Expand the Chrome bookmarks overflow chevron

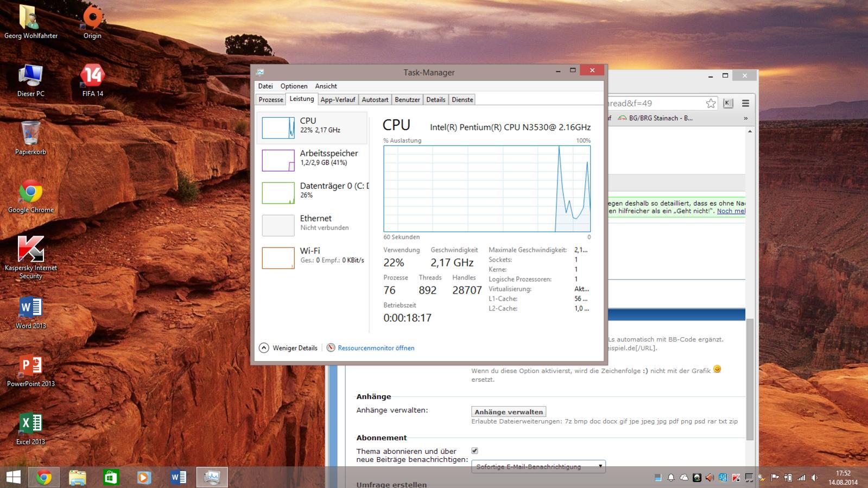745,118
